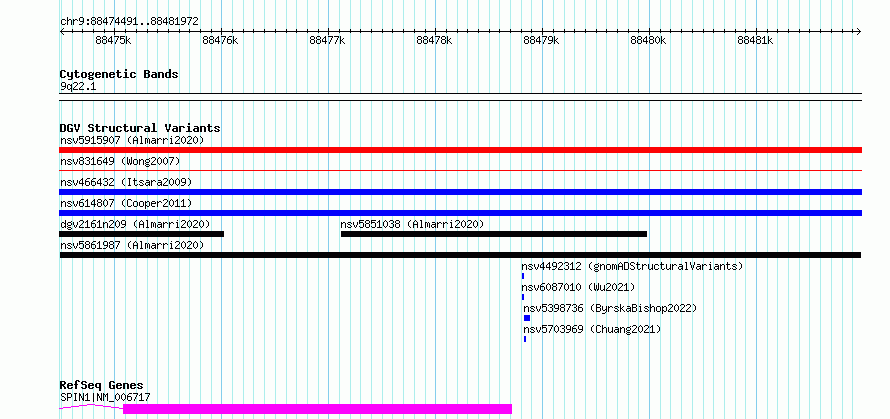The height and width of the screenshot is (419, 890).
Task: Click the 88479k ruler tick label
Action: click(541, 40)
